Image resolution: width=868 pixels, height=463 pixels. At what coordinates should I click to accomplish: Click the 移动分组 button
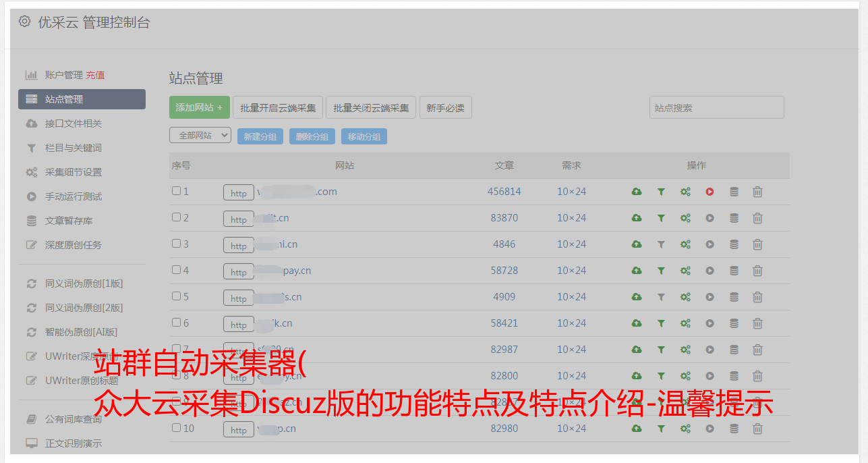pyautogui.click(x=364, y=136)
